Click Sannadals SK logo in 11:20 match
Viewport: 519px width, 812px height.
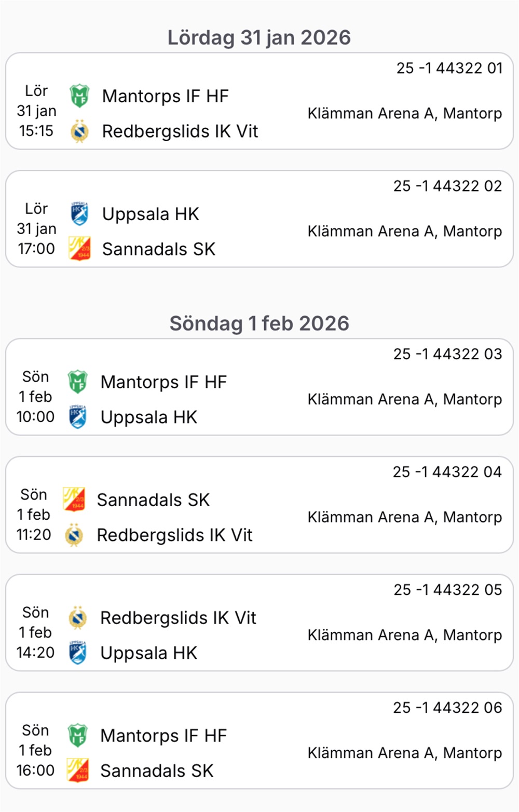74,499
